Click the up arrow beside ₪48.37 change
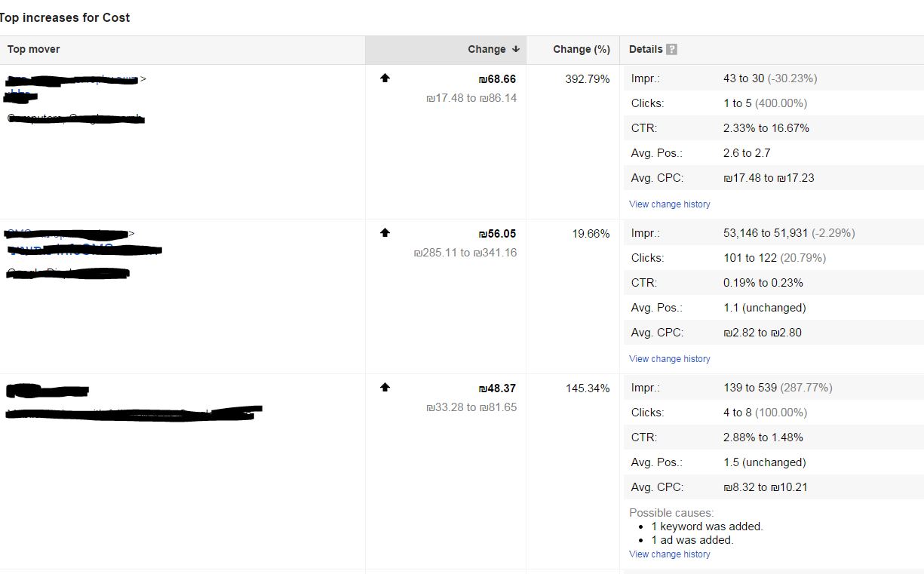The image size is (924, 574). coord(385,387)
